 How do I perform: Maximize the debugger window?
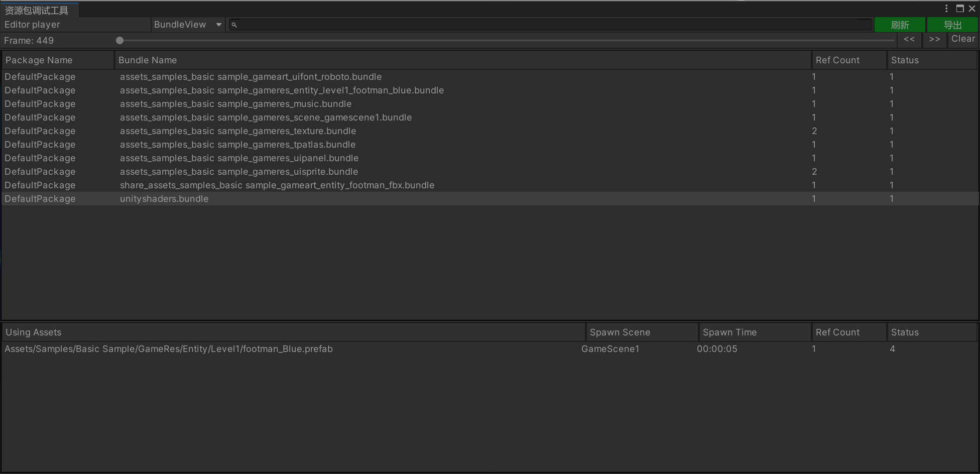tap(960, 9)
